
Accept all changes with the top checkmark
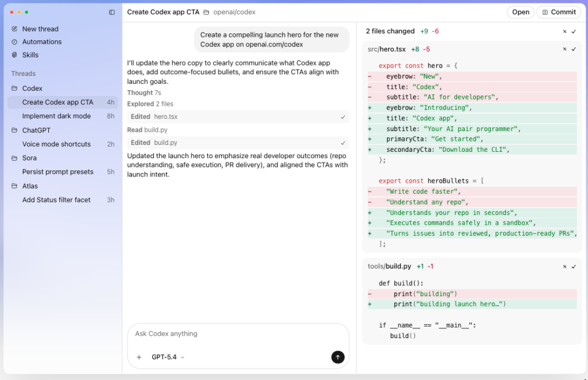[574, 32]
